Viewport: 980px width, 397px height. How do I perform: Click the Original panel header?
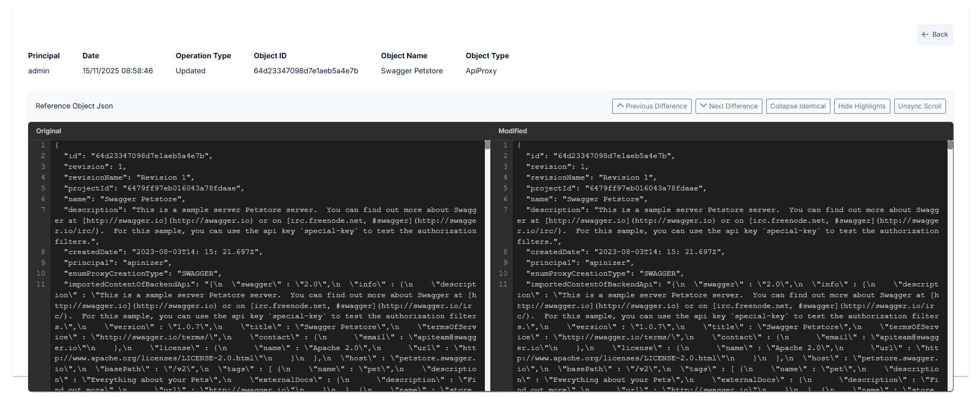pyautogui.click(x=49, y=131)
